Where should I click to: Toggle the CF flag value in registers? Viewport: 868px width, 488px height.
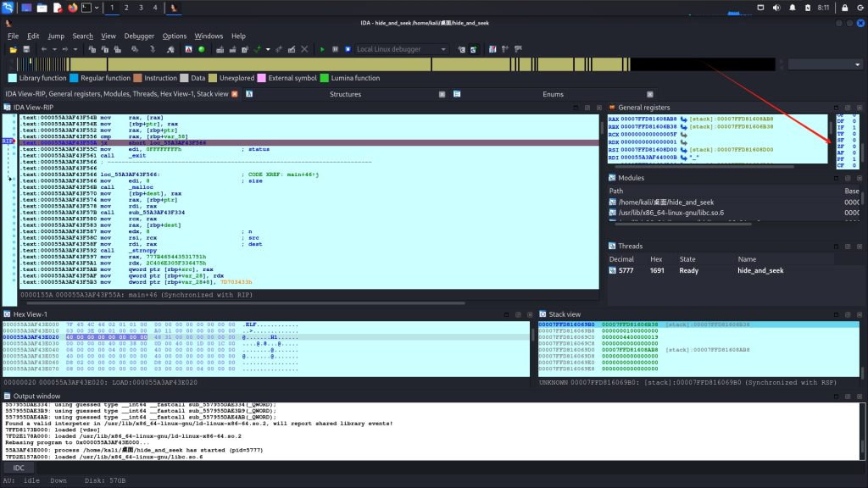point(854,165)
